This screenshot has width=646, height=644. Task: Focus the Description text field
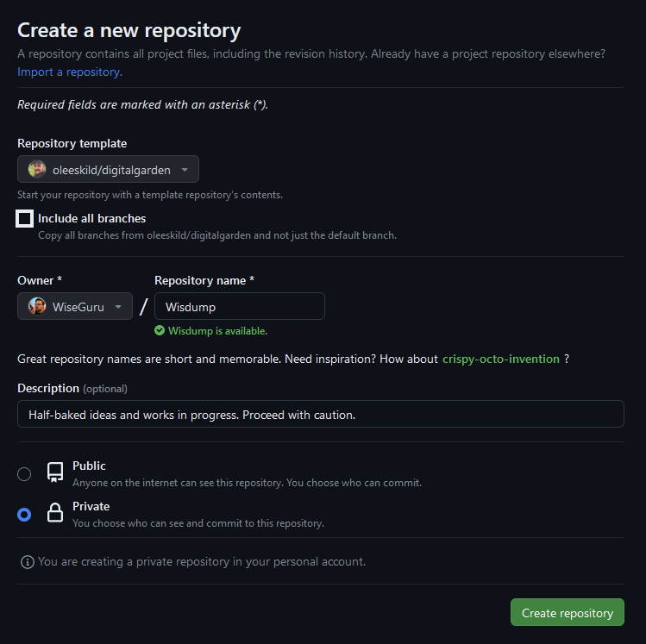(320, 414)
